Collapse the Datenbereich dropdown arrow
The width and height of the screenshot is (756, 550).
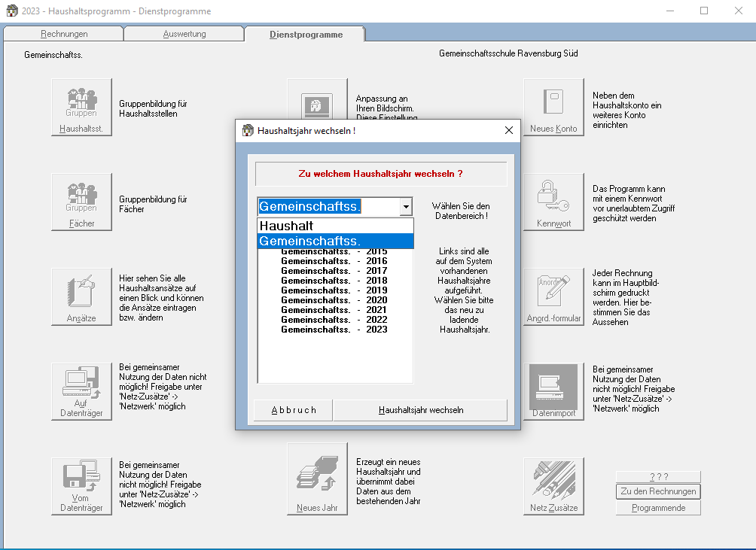coord(406,207)
